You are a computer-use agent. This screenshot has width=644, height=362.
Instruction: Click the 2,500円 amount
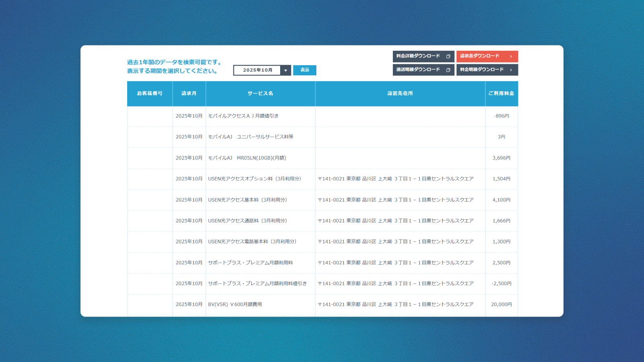[502, 263]
